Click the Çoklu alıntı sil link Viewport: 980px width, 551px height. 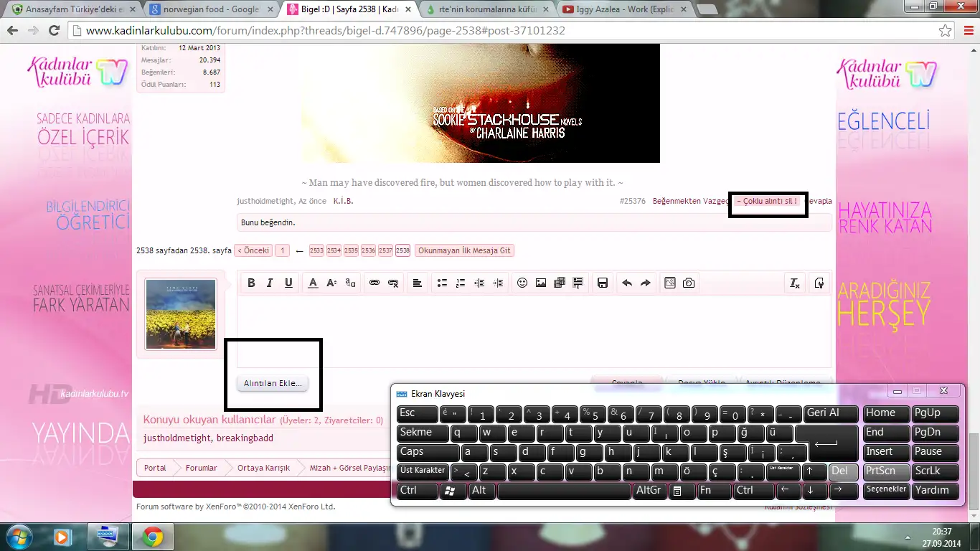(x=767, y=201)
